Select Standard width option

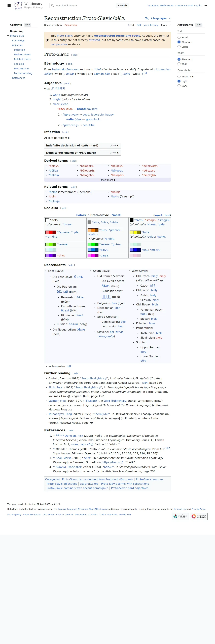click(x=179, y=59)
